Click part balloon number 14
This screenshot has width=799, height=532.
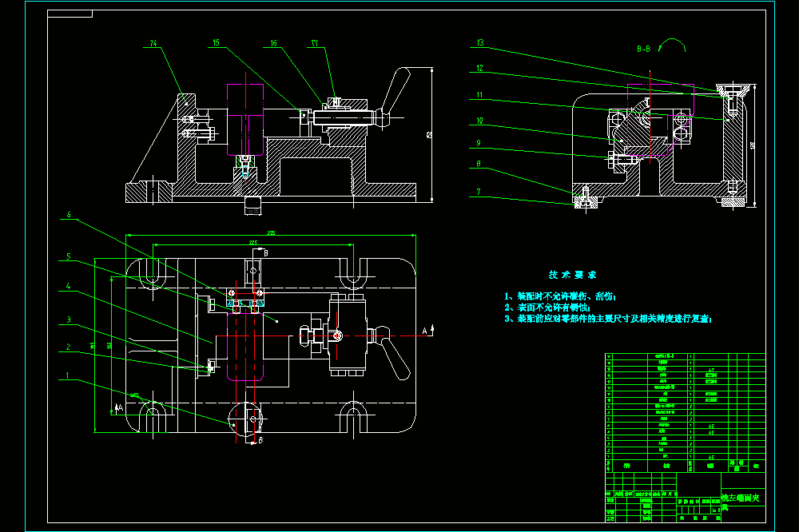[153, 43]
